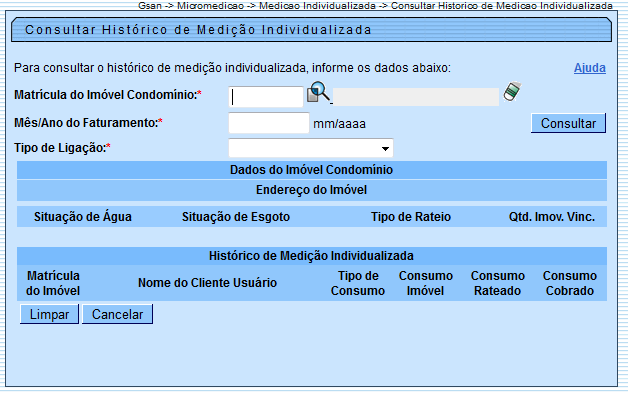
Task: Click the 'Consumo Rateado' column header
Action: pyautogui.click(x=498, y=283)
